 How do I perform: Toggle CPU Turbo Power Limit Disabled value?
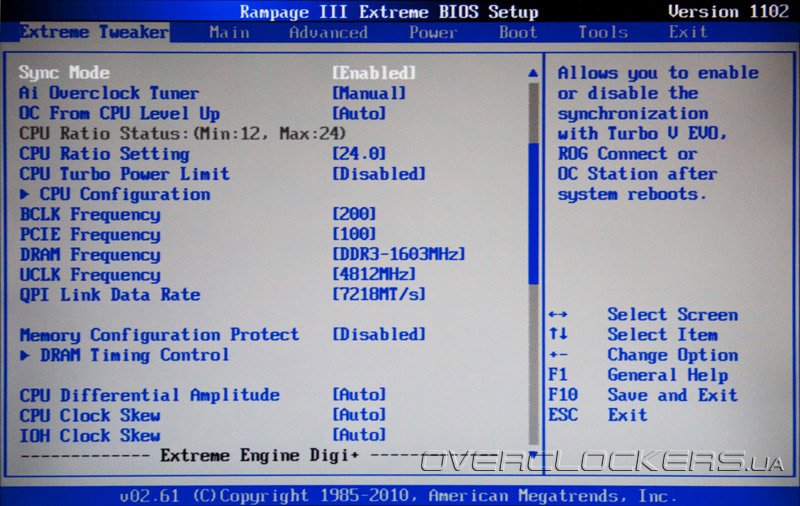(x=379, y=174)
